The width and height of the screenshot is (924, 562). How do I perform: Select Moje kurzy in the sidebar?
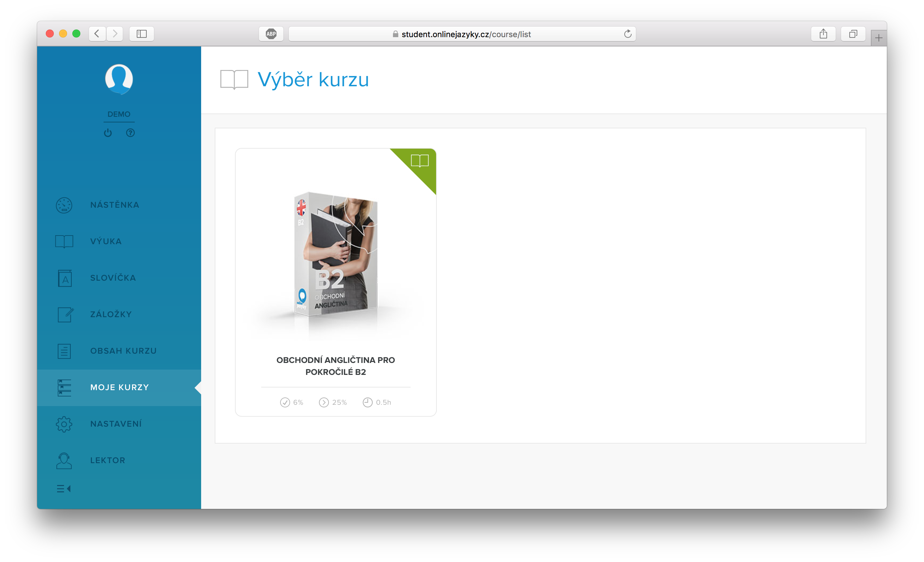click(119, 387)
